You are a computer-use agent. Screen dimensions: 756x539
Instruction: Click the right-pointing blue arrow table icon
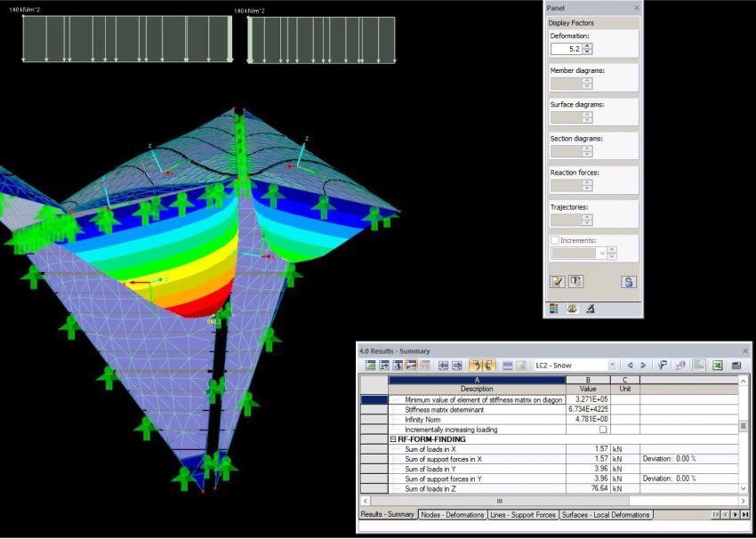tap(457, 366)
